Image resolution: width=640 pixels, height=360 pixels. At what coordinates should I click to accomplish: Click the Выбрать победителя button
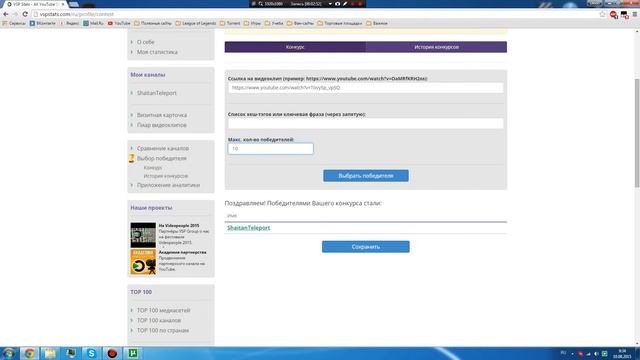(366, 176)
